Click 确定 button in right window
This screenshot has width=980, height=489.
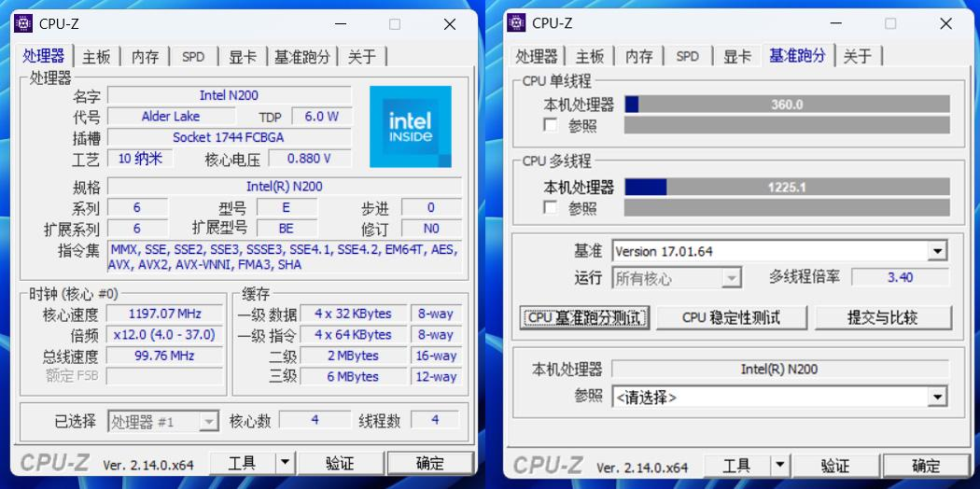pos(926,466)
